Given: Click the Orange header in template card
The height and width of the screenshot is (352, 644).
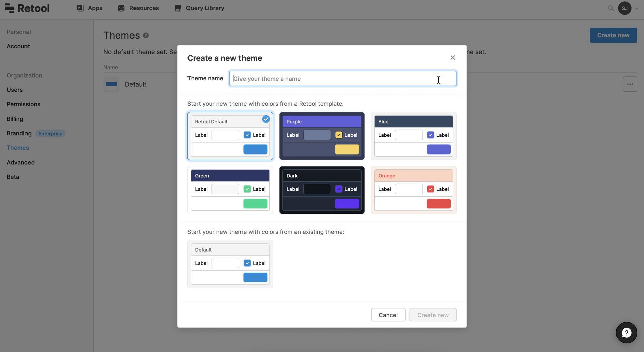Looking at the screenshot, I should click(x=413, y=176).
